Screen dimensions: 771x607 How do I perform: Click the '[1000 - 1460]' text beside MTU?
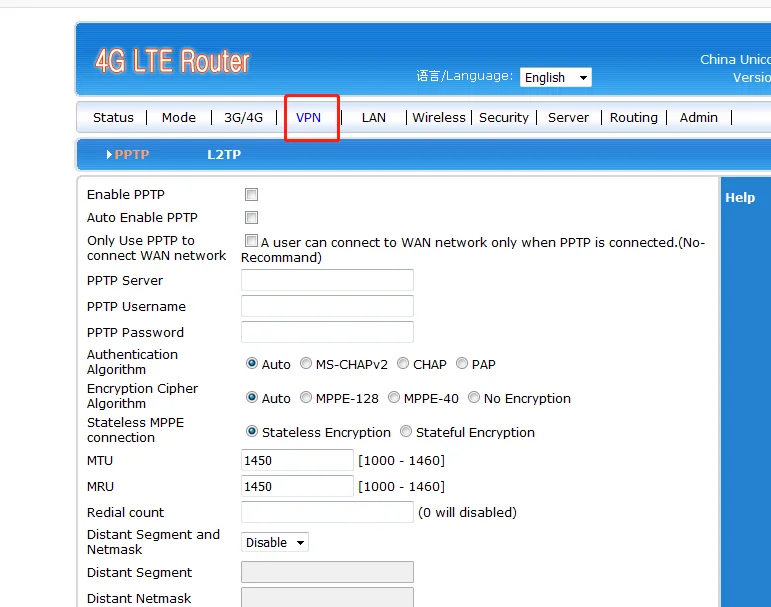pyautogui.click(x=401, y=460)
